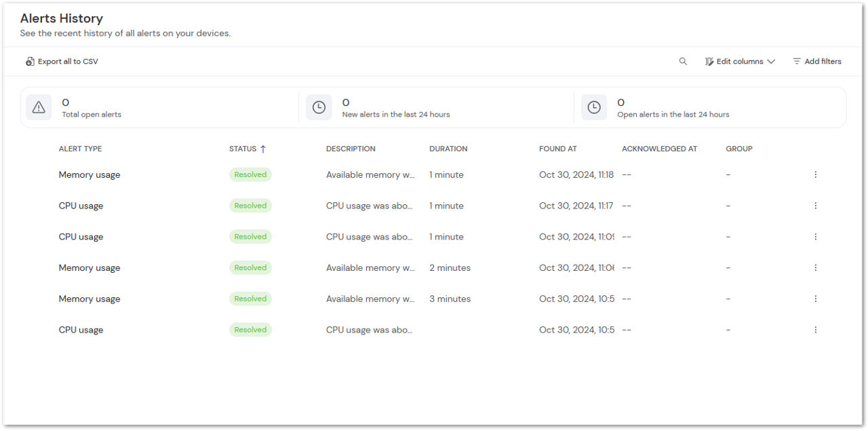The image size is (868, 431).
Task: Select the Memory usage alert found at 11:18
Action: [90, 174]
